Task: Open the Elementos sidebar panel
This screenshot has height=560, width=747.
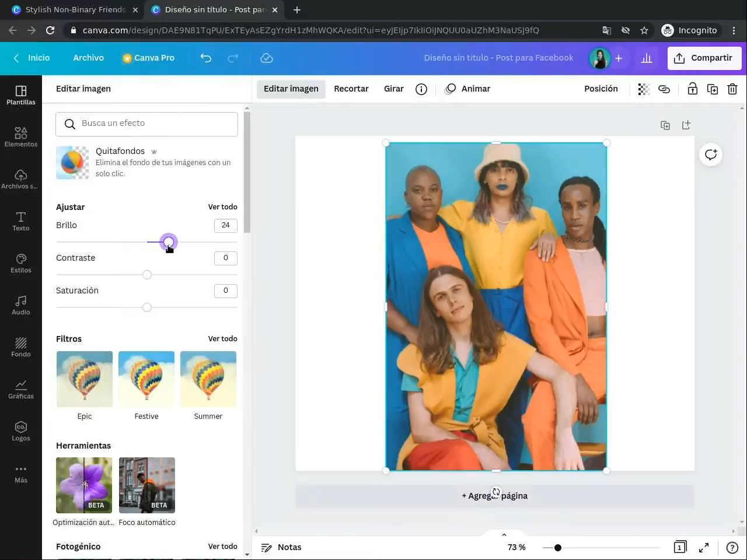Action: pyautogui.click(x=21, y=137)
